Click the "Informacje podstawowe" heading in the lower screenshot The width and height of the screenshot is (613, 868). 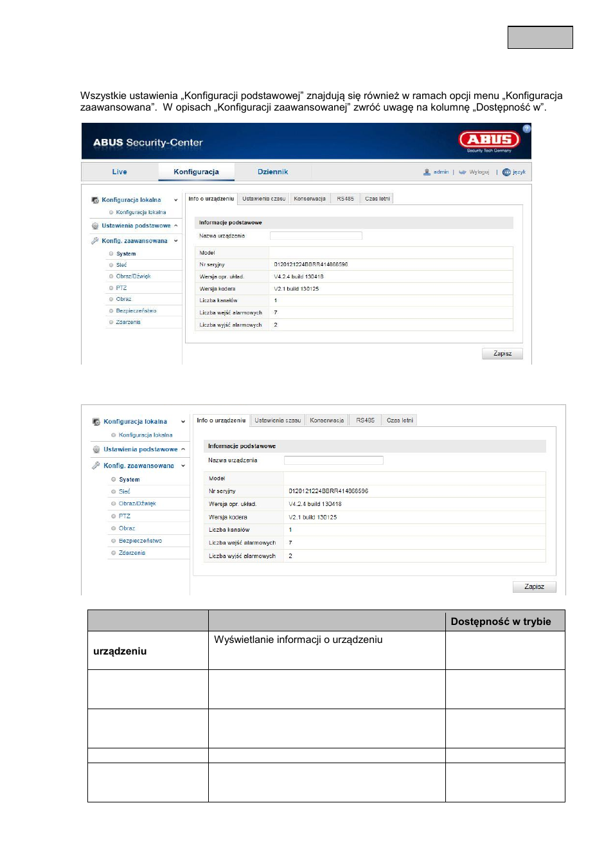click(242, 446)
